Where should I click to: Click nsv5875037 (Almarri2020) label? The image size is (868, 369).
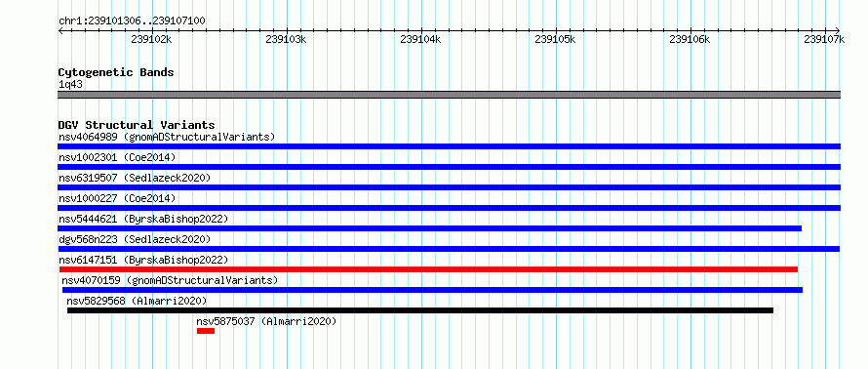(266, 321)
